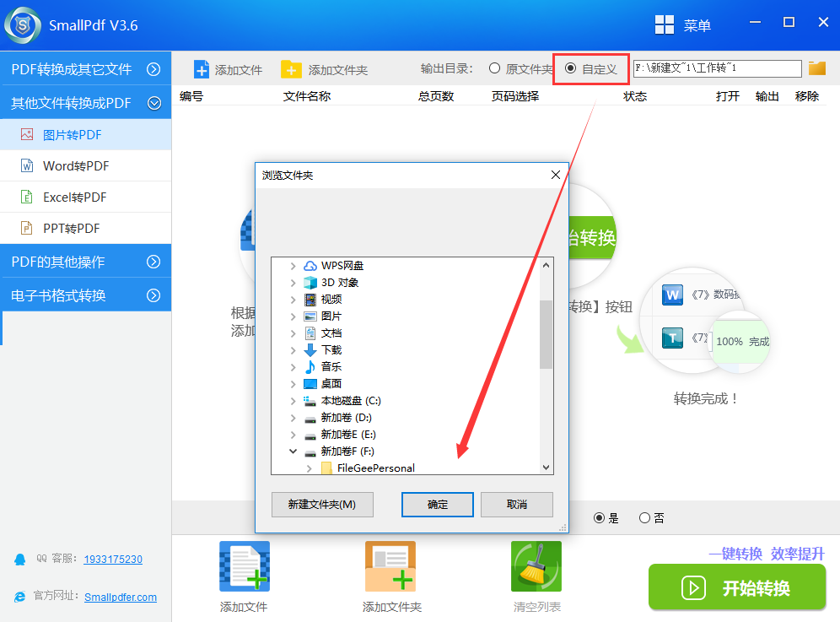Open the output directory browse folder icon
Screen dimensions: 840x622
[817, 68]
